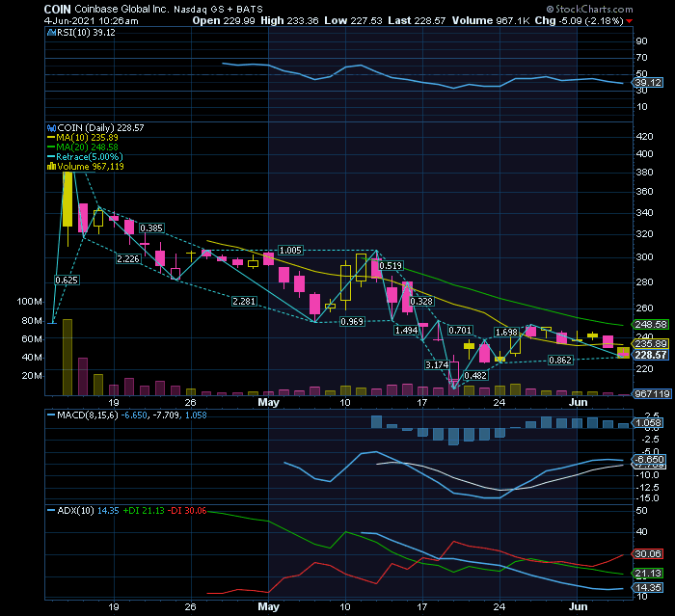Click the Chg -5.09 (-2.18%) value

coord(579,20)
